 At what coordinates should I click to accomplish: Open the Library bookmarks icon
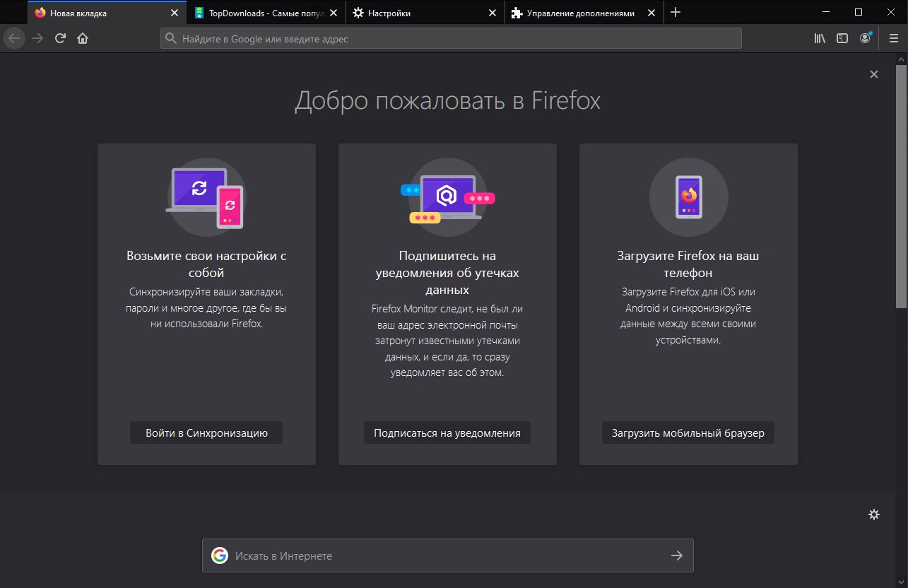[x=820, y=38]
